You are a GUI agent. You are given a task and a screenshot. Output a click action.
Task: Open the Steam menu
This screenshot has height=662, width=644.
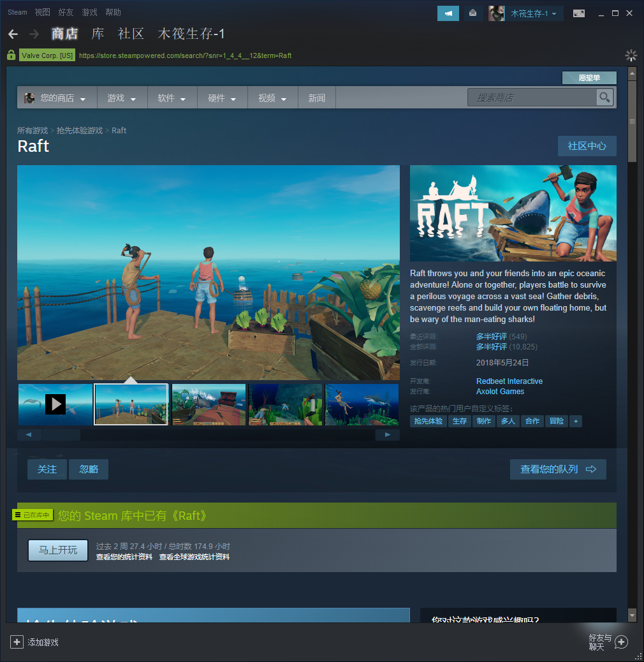tap(17, 12)
